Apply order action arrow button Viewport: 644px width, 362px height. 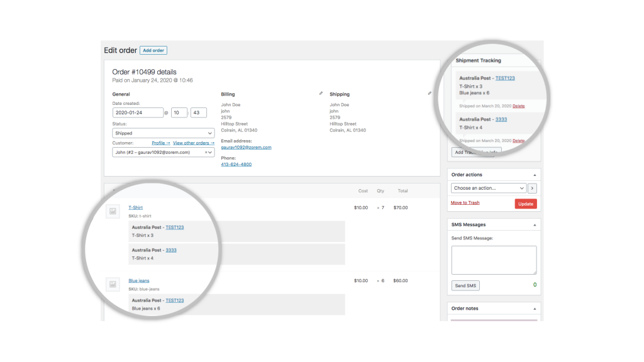click(x=532, y=188)
